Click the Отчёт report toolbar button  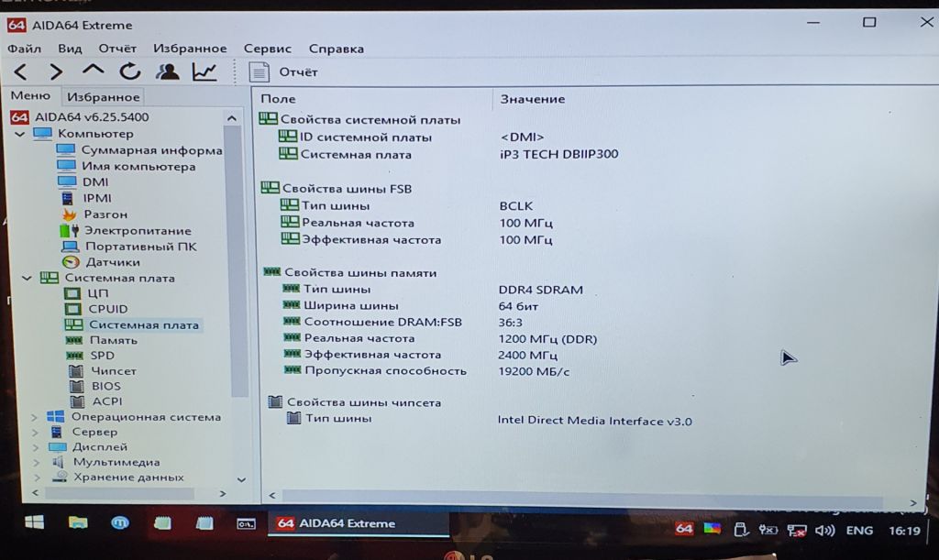(284, 72)
